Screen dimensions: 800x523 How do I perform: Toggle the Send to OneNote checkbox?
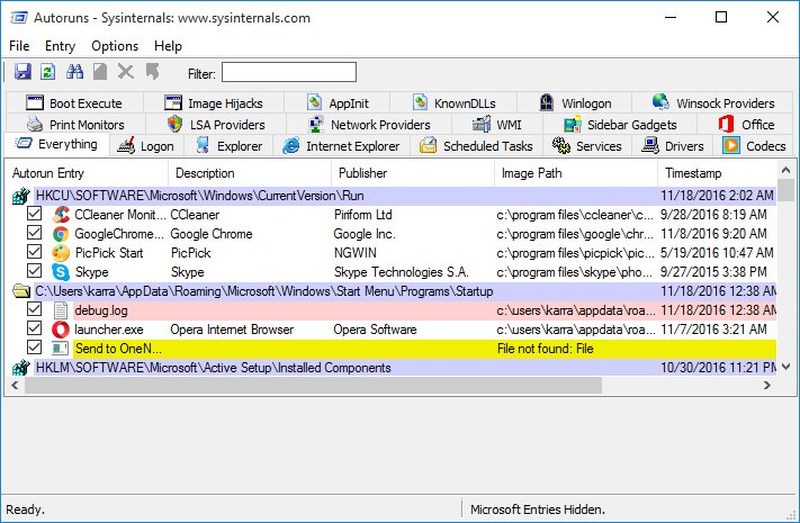tap(34, 347)
